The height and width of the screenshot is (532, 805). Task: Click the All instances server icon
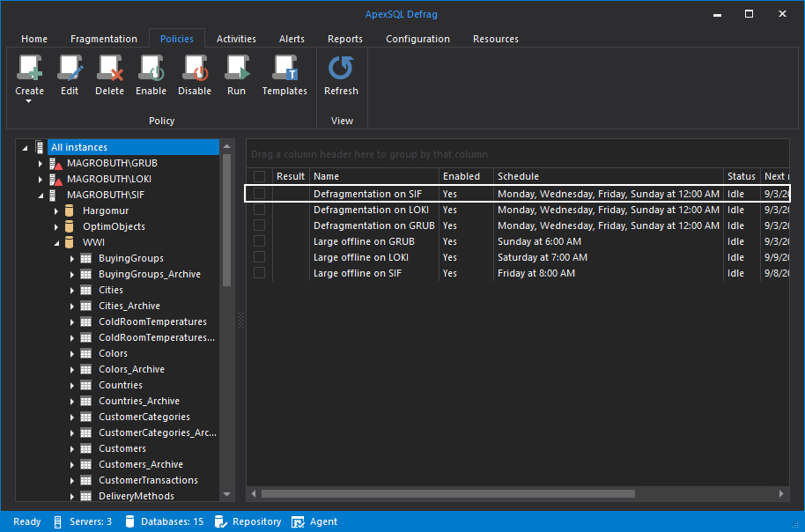[x=40, y=147]
